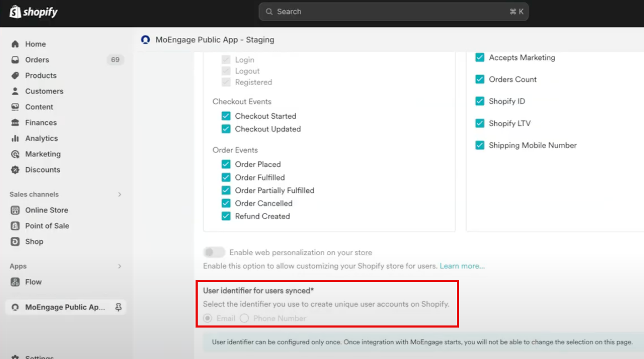Screen dimensions: 644x359
Task: Open the Customers person icon
Action: [15, 91]
